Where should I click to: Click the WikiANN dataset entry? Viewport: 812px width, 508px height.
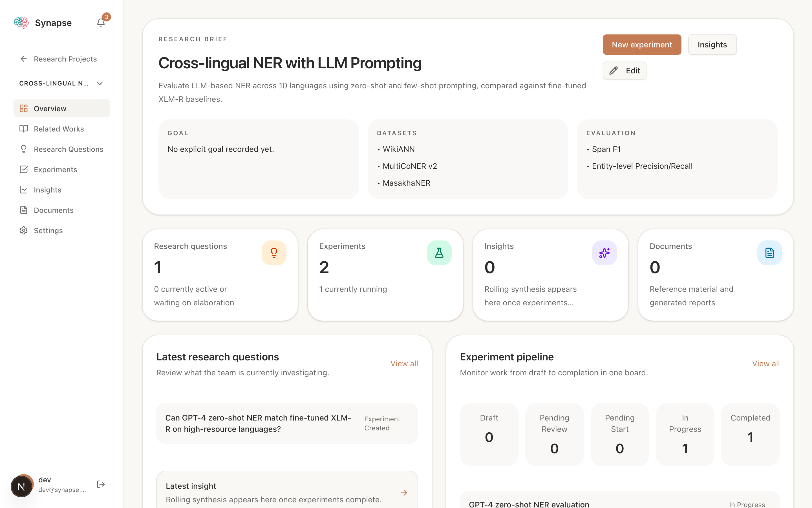point(399,149)
